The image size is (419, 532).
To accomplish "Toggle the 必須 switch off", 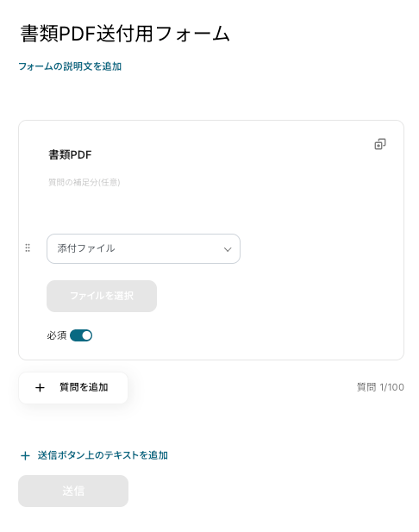I will [81, 335].
